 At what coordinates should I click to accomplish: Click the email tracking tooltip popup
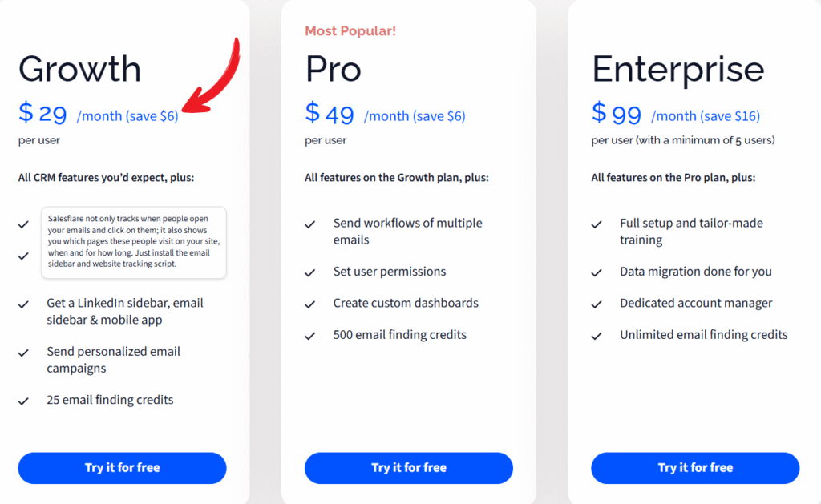[x=133, y=240]
